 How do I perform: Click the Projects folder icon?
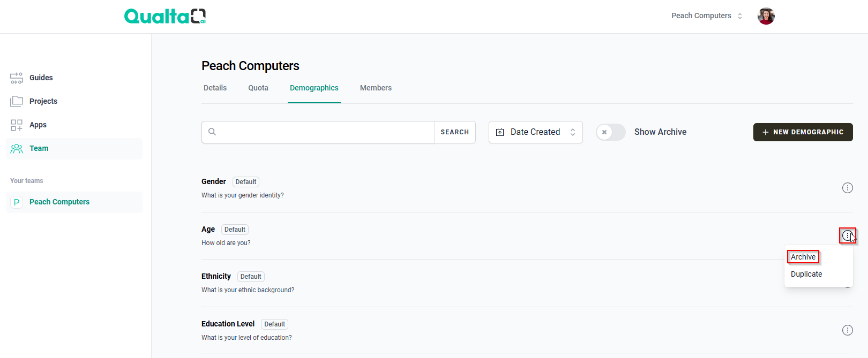(17, 101)
